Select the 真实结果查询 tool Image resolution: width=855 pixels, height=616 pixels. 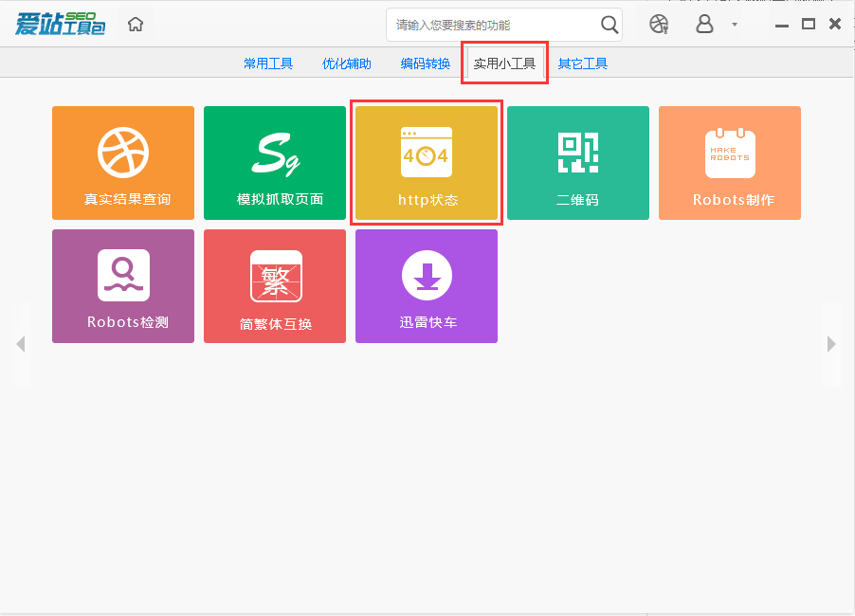[x=122, y=162]
